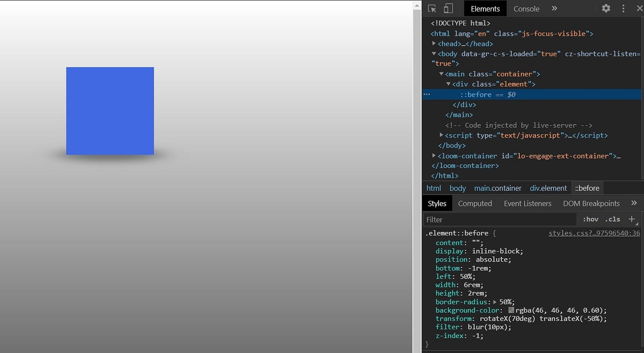Screen dimensions: 644x353
Task: Click the ellipsis beside the ::before row
Action: (x=426, y=94)
